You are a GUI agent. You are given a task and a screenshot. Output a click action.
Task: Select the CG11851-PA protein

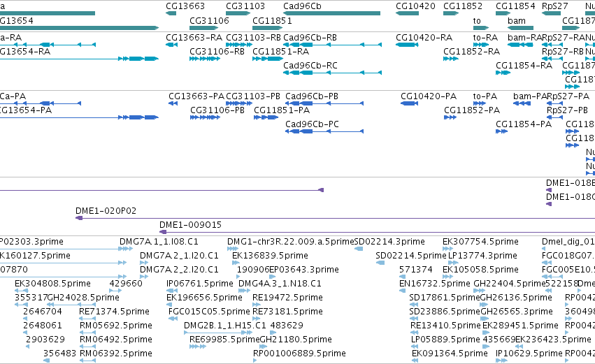pos(266,117)
